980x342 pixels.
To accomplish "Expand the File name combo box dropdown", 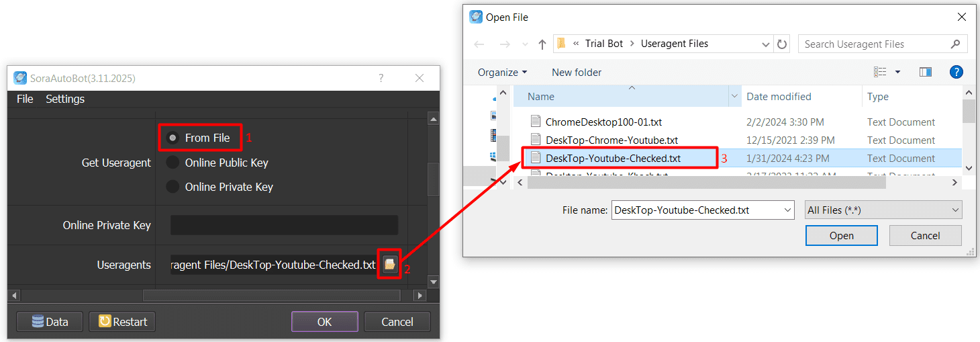I will pyautogui.click(x=787, y=210).
